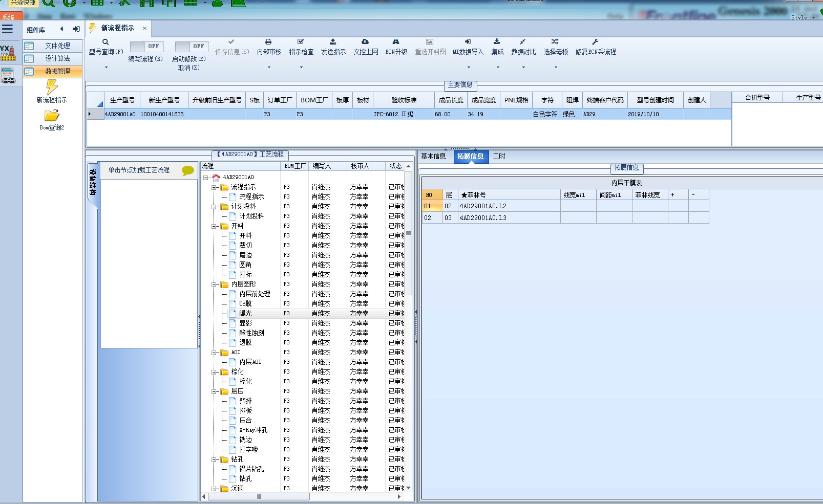823x504 pixels.
Task: Click the - column header button
Action: (x=699, y=195)
